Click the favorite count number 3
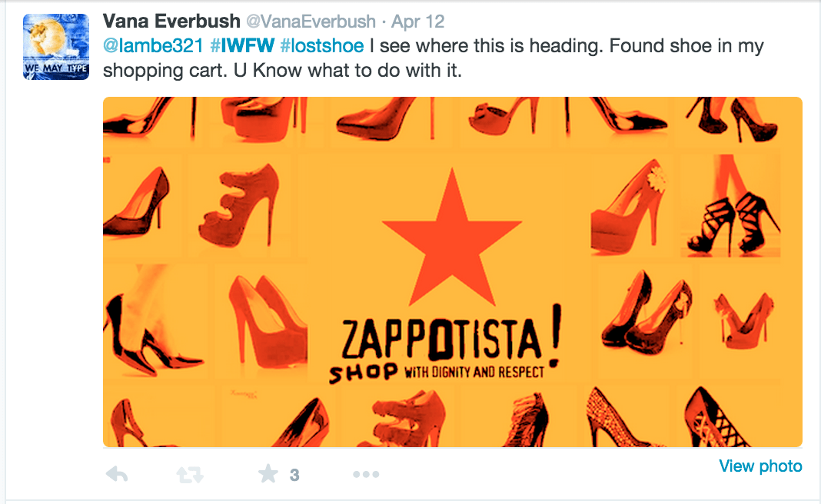 (294, 476)
